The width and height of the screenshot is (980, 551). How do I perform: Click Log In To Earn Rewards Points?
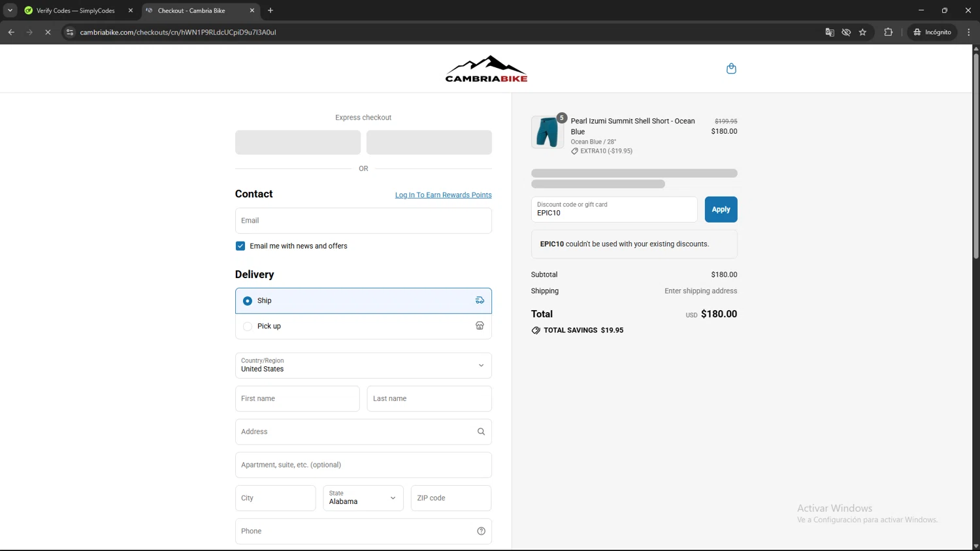[443, 195]
